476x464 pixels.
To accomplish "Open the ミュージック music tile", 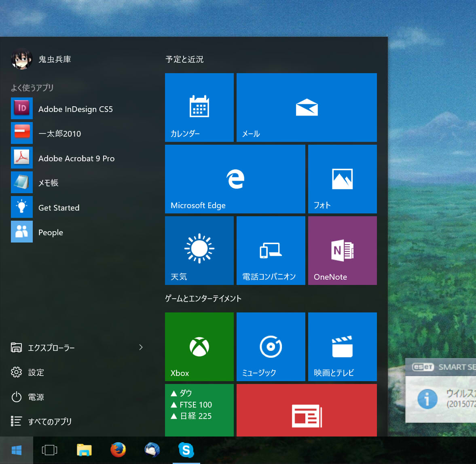I will coord(271,346).
